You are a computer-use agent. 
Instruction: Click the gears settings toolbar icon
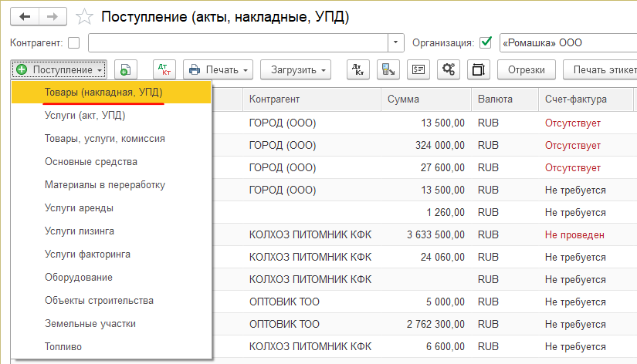pos(449,69)
